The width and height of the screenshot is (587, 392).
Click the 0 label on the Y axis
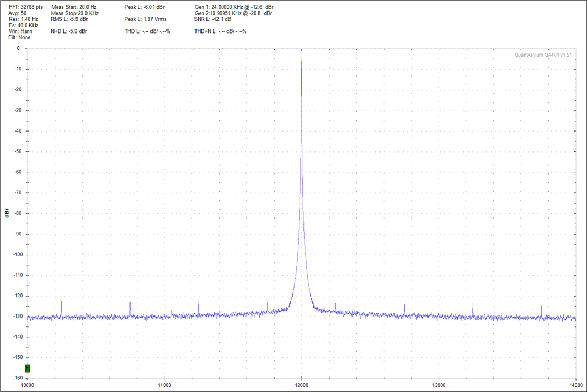click(x=18, y=48)
